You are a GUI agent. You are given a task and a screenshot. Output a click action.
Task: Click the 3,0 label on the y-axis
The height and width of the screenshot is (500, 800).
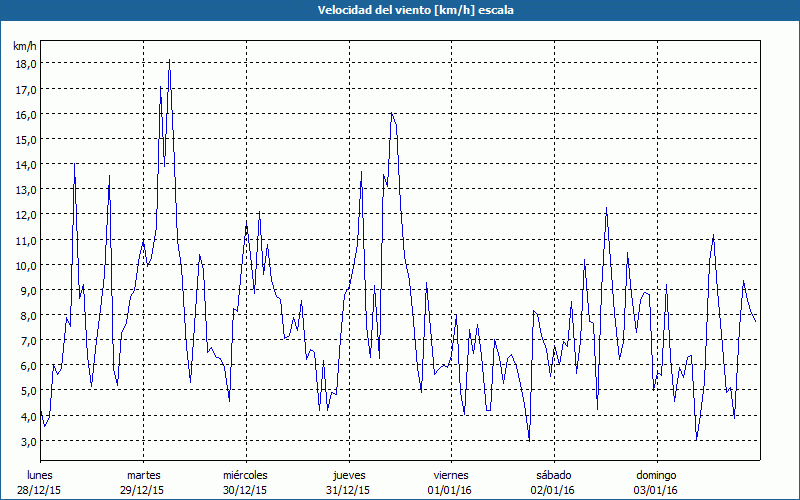pos(25,441)
